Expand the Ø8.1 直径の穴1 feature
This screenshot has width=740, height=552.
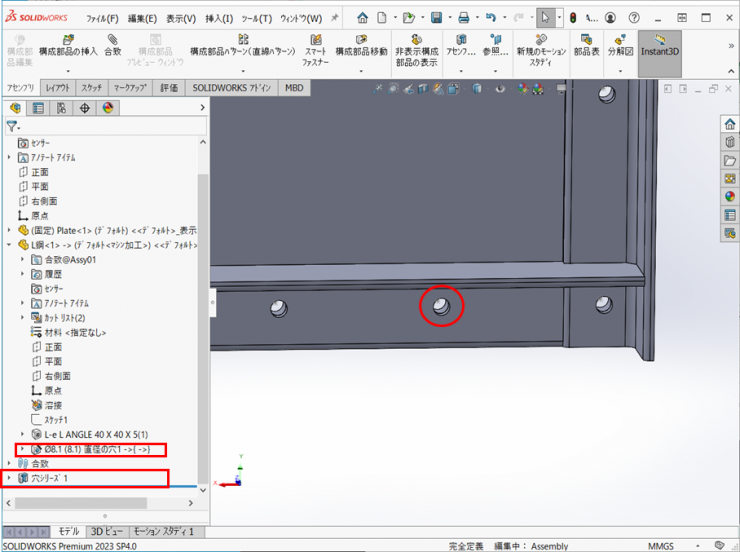coord(22,449)
